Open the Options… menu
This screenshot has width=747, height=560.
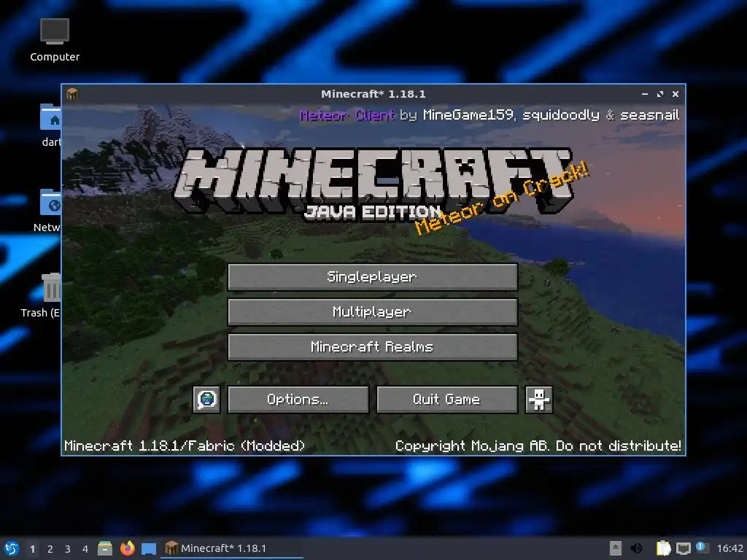coord(298,399)
